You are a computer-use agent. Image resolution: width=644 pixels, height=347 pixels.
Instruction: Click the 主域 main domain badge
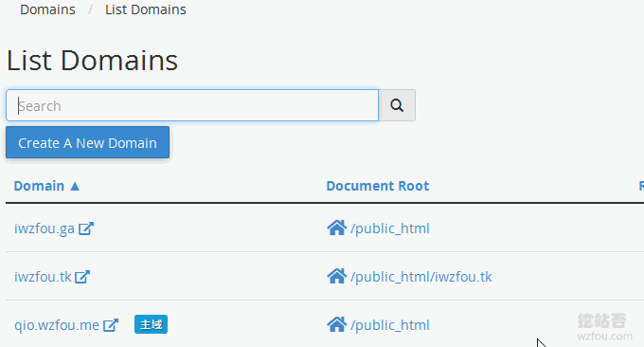152,324
